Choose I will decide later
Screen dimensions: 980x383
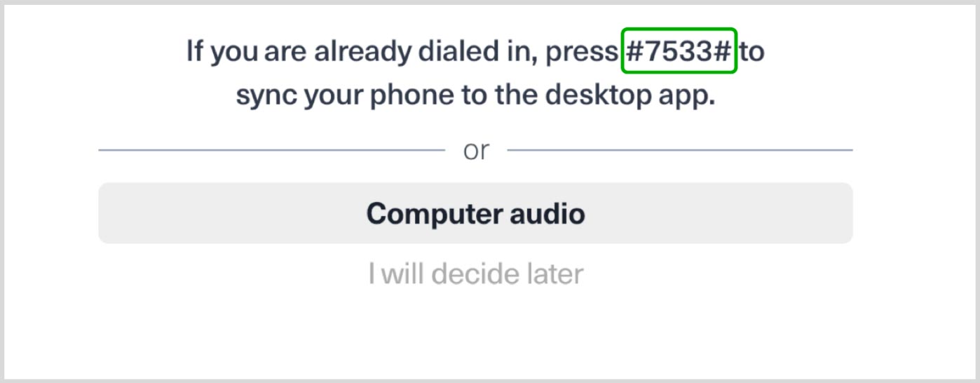475,274
